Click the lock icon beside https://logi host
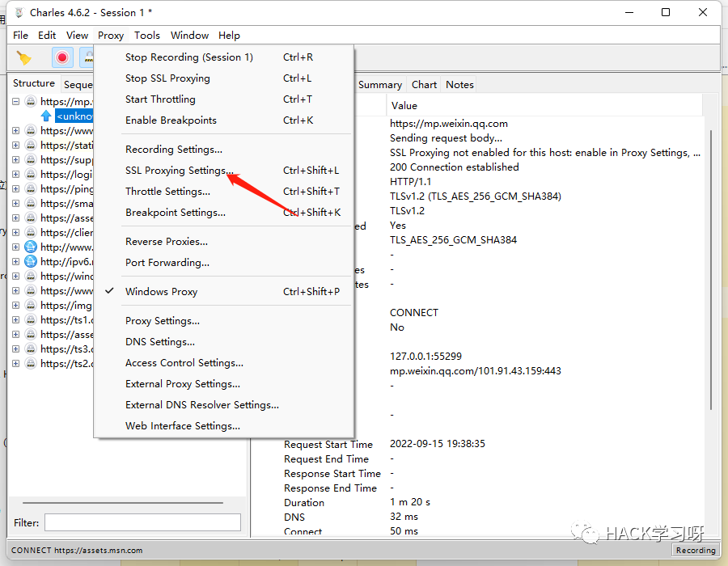728x566 pixels. click(x=31, y=174)
